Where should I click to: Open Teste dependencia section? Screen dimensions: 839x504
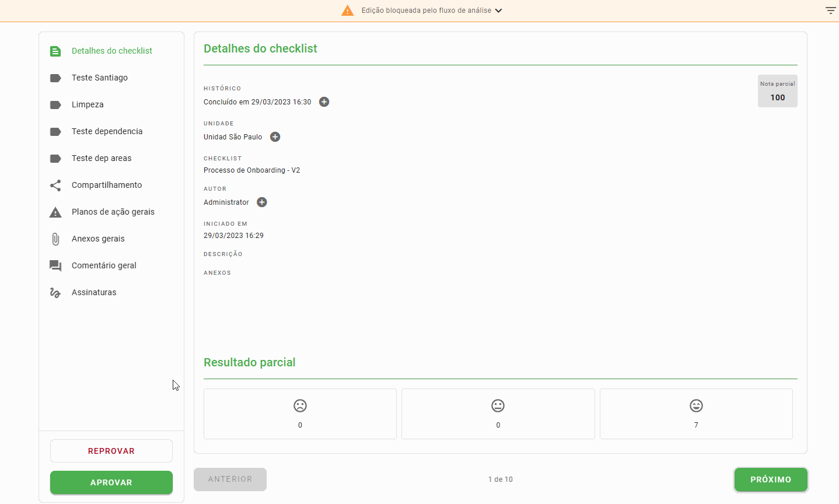pyautogui.click(x=111, y=131)
